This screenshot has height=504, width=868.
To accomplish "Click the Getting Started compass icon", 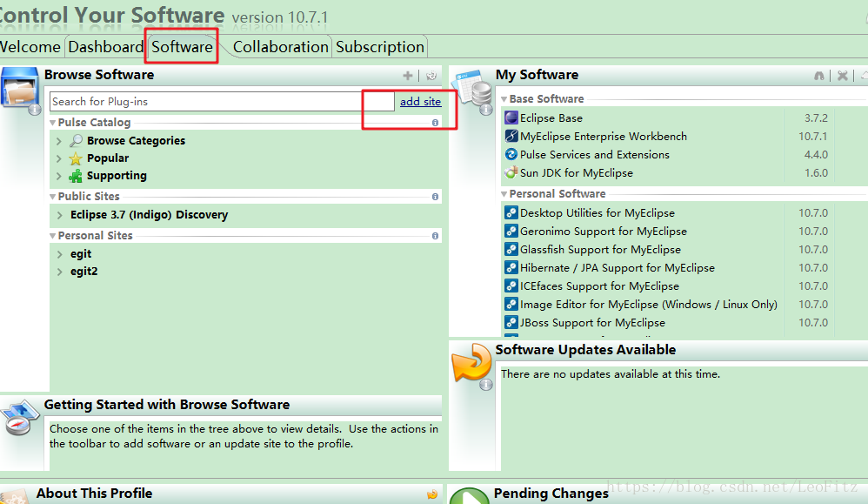I will point(19,418).
